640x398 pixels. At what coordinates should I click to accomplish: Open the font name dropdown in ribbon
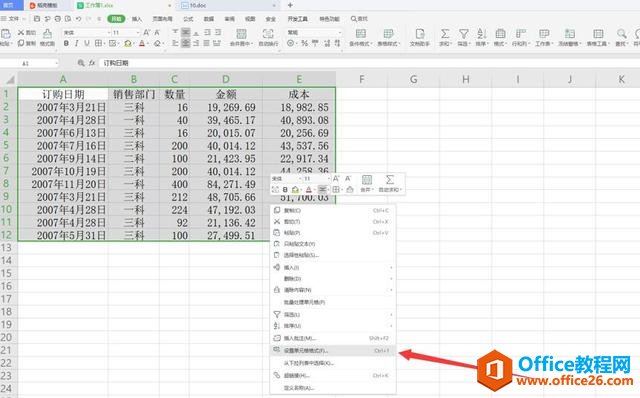coord(109,32)
